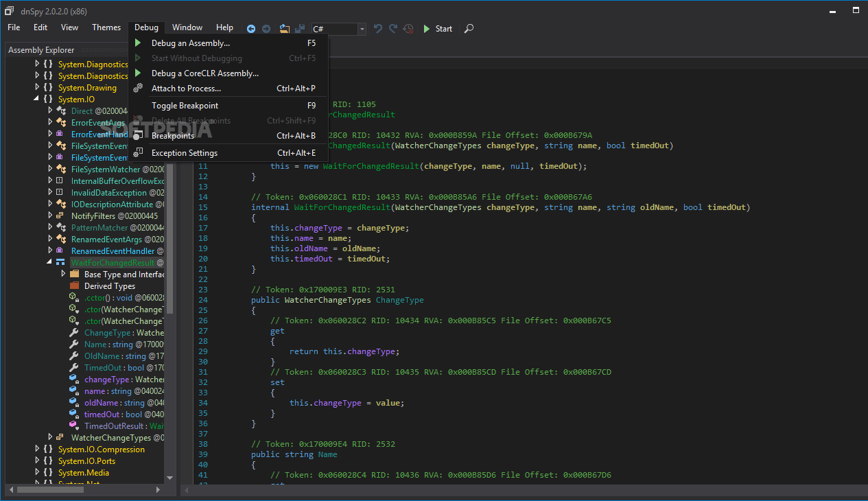Expand the System.IO.Compression namespace node
The height and width of the screenshot is (501, 868).
point(37,450)
